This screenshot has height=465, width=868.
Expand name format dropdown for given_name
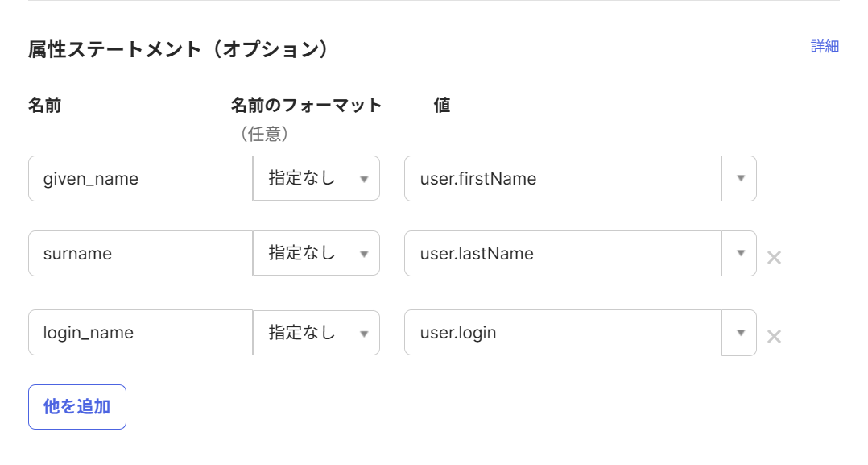(x=316, y=179)
